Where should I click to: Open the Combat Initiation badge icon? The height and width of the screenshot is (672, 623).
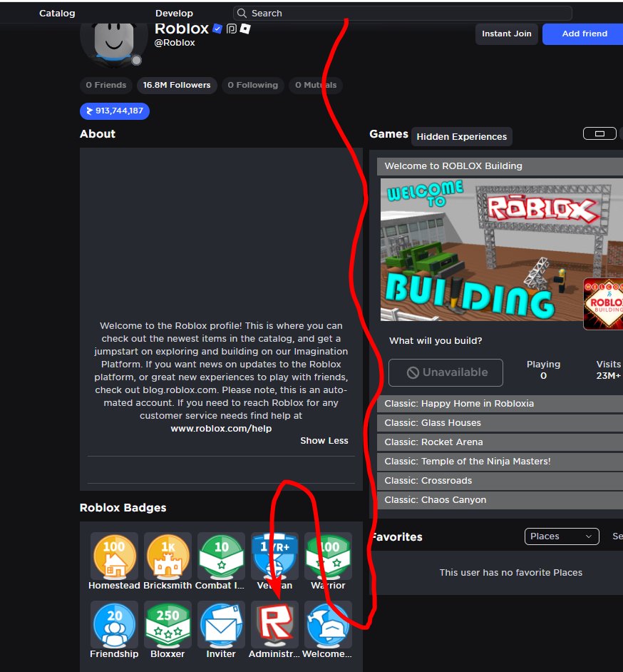click(x=222, y=556)
